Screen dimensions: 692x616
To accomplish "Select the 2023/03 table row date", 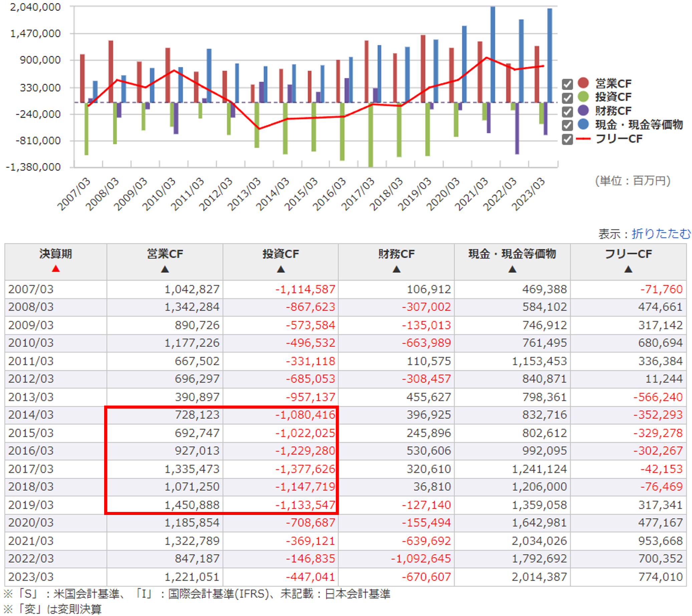I will click(x=31, y=576).
